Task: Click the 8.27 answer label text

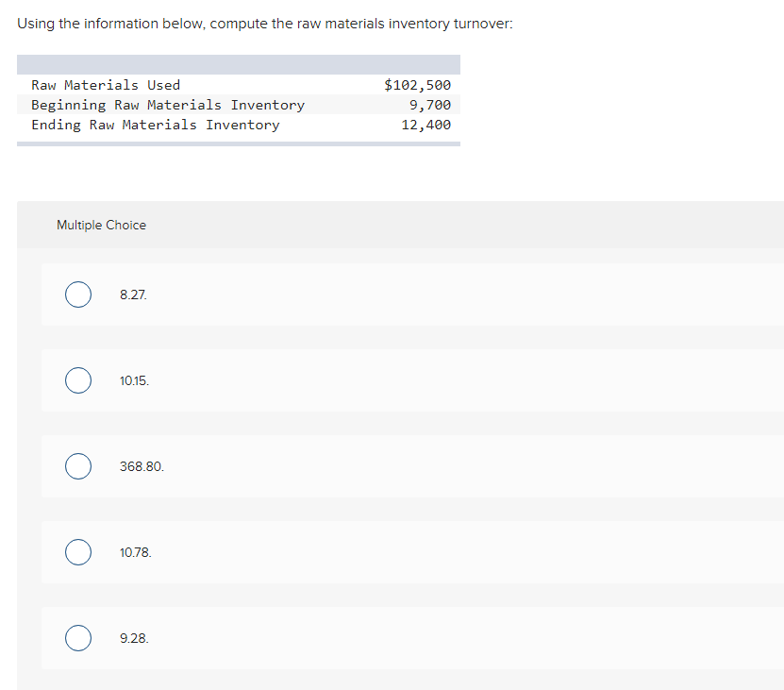Action: click(x=133, y=295)
